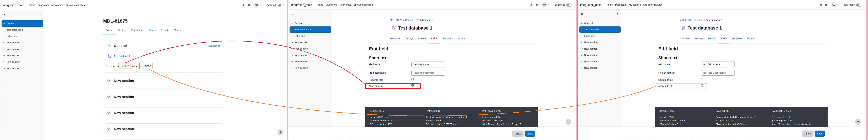
Task: Open messages icon in the Test field name window
Action: (537, 5)
